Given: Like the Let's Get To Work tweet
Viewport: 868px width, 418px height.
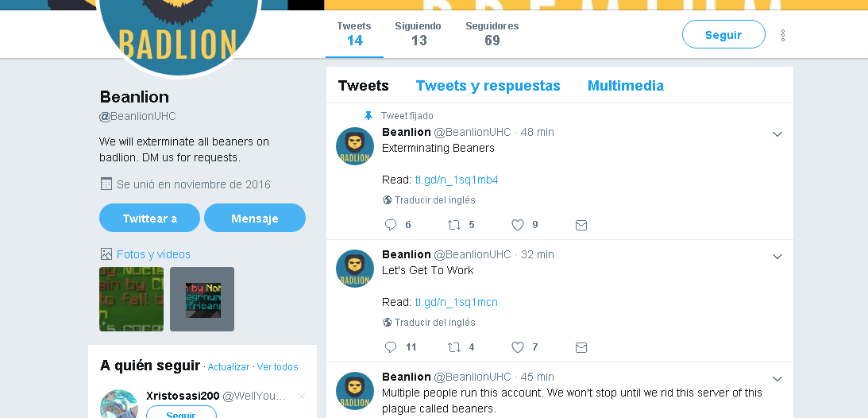Looking at the screenshot, I should pyautogui.click(x=517, y=347).
